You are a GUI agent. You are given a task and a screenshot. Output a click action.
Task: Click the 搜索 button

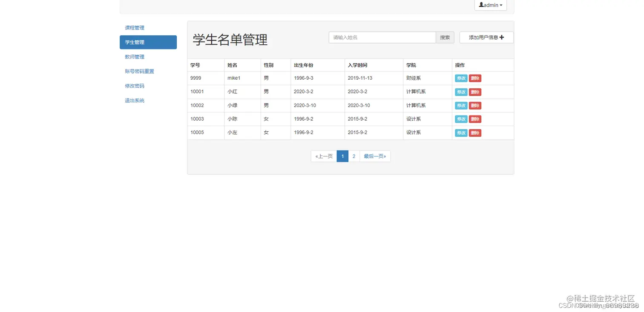(445, 38)
